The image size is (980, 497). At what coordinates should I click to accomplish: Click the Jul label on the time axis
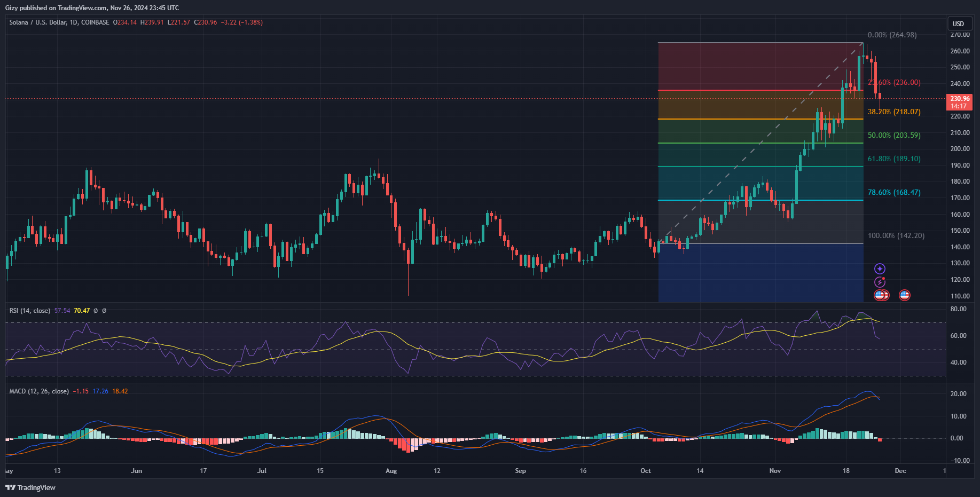point(262,471)
